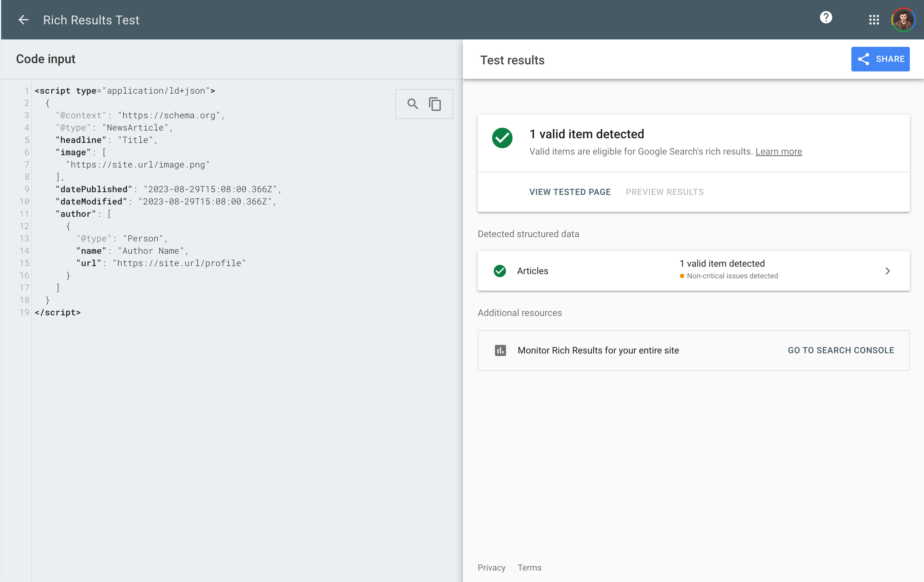Click the back arrow icon

pos(23,20)
